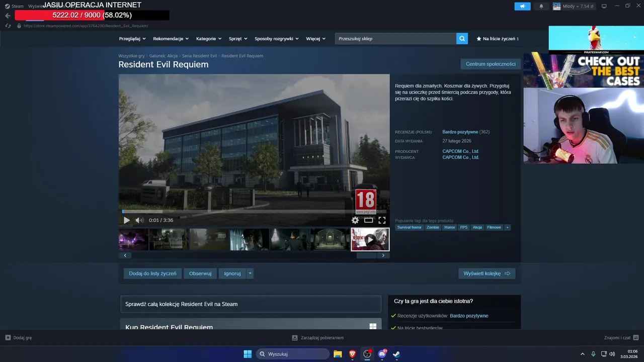Select the Akcja tag
644x362 pixels.
477,227
